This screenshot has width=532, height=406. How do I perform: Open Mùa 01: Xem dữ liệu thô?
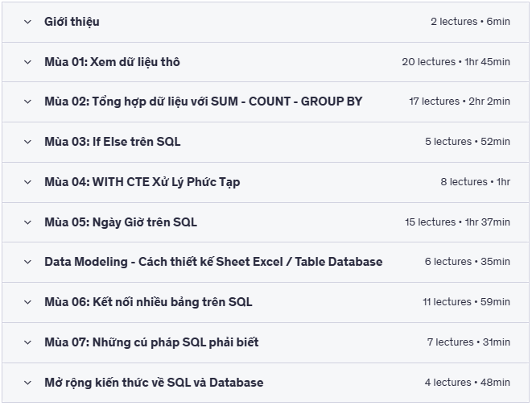tap(112, 62)
